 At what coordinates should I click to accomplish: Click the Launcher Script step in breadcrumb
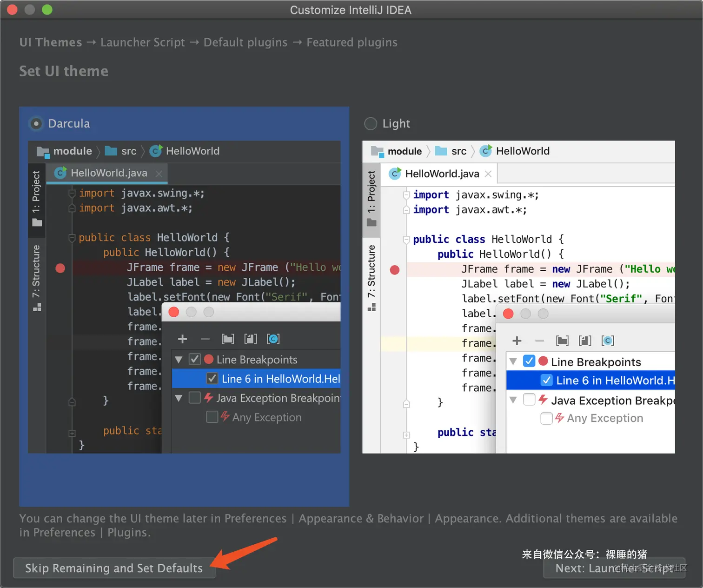point(143,42)
